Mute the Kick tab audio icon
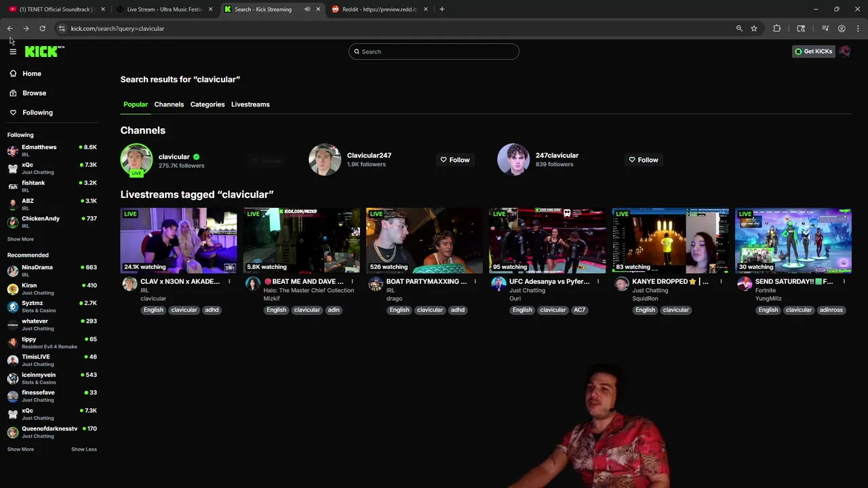Screen dimensions: 868x488 pos(307,9)
